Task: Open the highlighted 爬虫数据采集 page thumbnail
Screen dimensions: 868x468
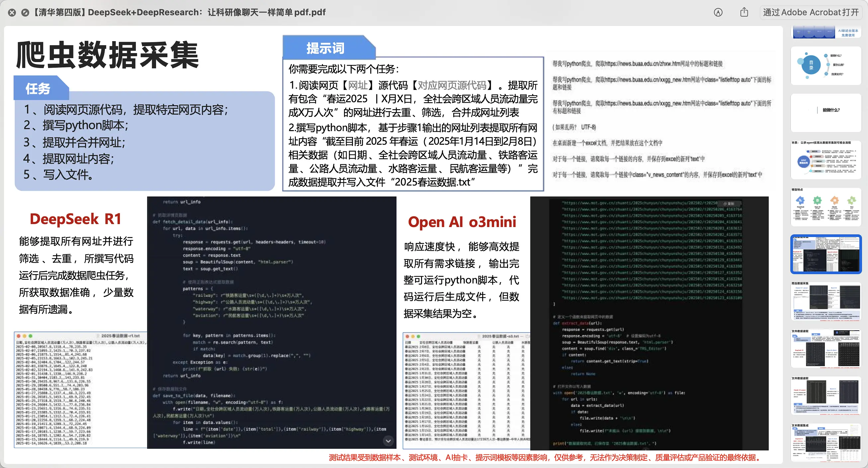Action: coord(825,254)
